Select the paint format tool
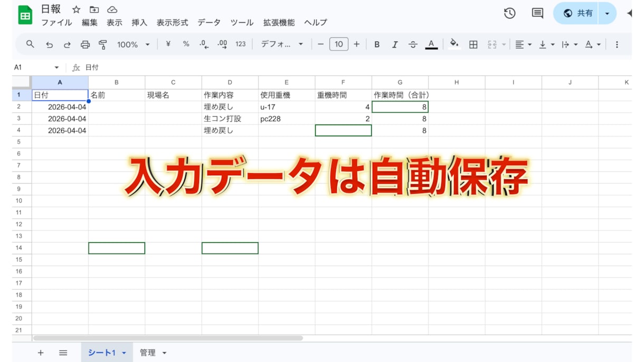Screen dimensions: 644x362 pos(103,45)
